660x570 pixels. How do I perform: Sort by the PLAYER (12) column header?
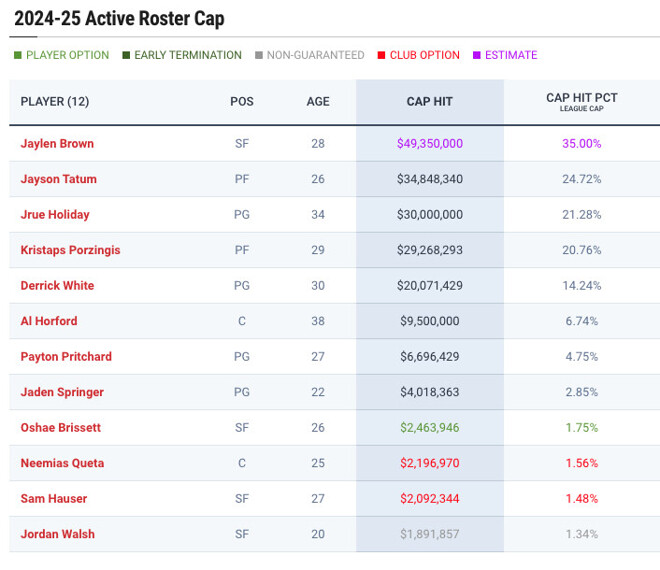(55, 102)
